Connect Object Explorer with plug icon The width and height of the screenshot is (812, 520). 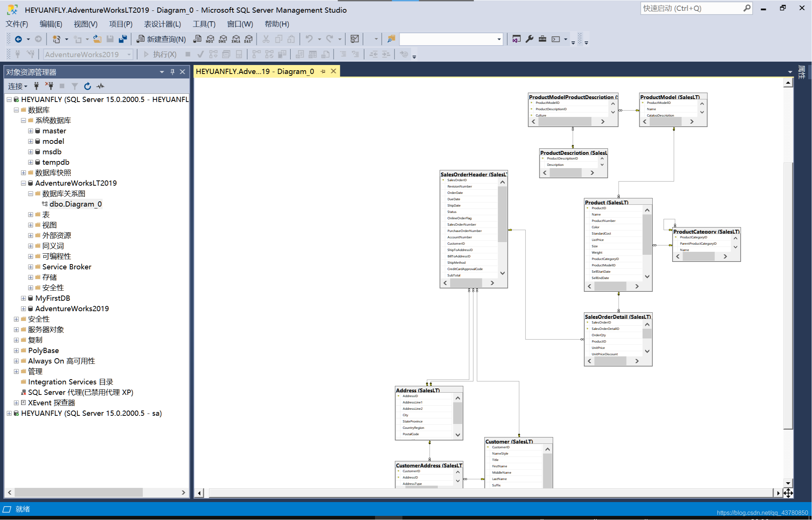36,86
